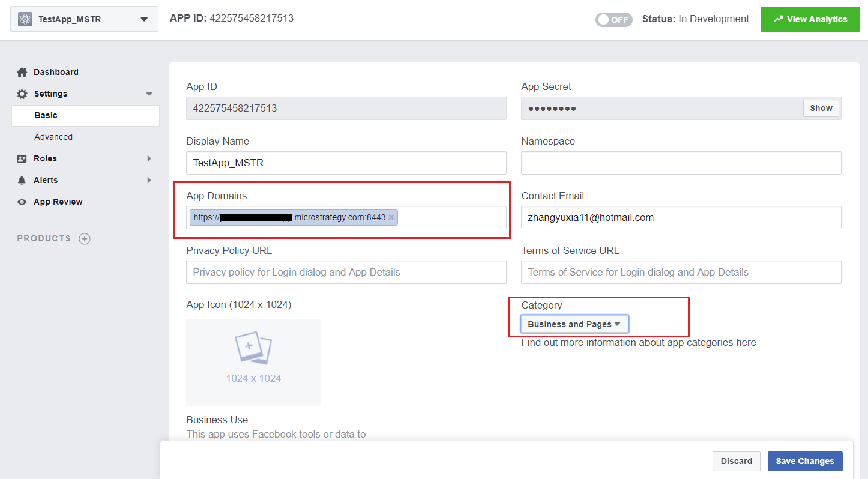Click the App Domains input field

346,217
